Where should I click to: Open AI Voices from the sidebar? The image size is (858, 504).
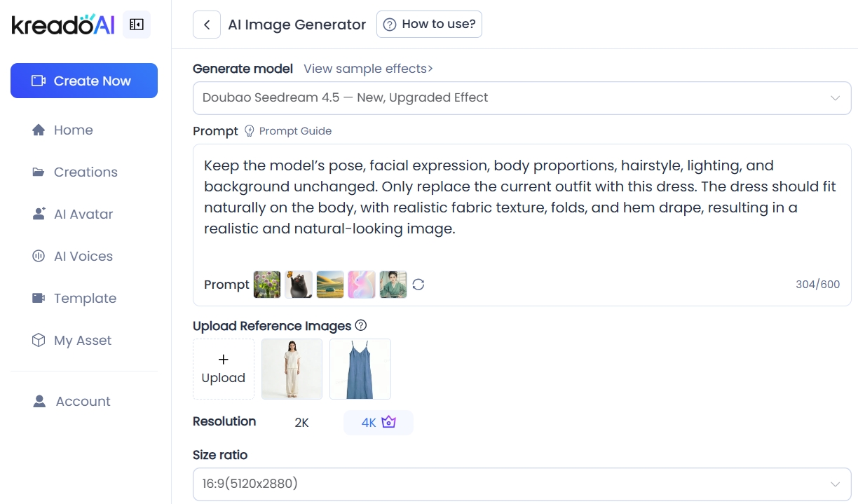click(x=83, y=257)
